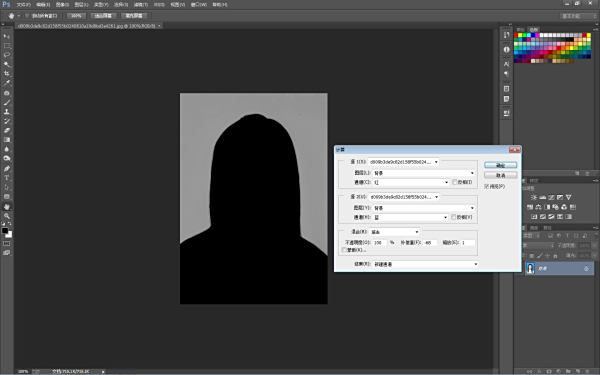
Task: Confirm Calculations dialog with OK button
Action: [x=501, y=165]
